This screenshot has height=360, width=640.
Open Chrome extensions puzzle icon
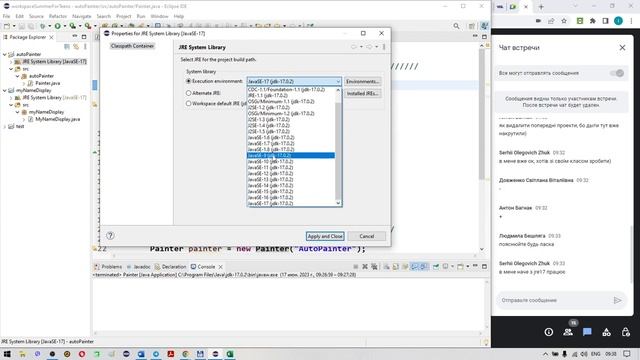593,21
